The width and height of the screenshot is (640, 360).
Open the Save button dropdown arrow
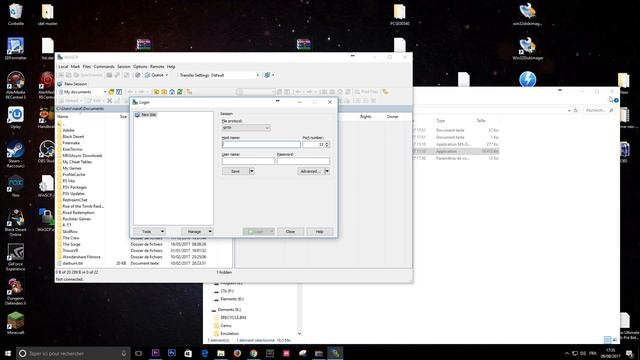(x=252, y=171)
